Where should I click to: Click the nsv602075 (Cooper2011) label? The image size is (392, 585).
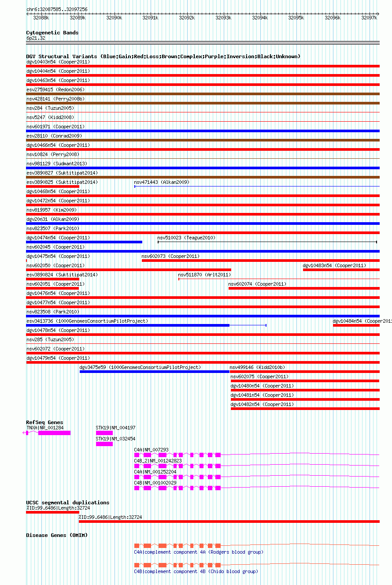[x=260, y=376]
